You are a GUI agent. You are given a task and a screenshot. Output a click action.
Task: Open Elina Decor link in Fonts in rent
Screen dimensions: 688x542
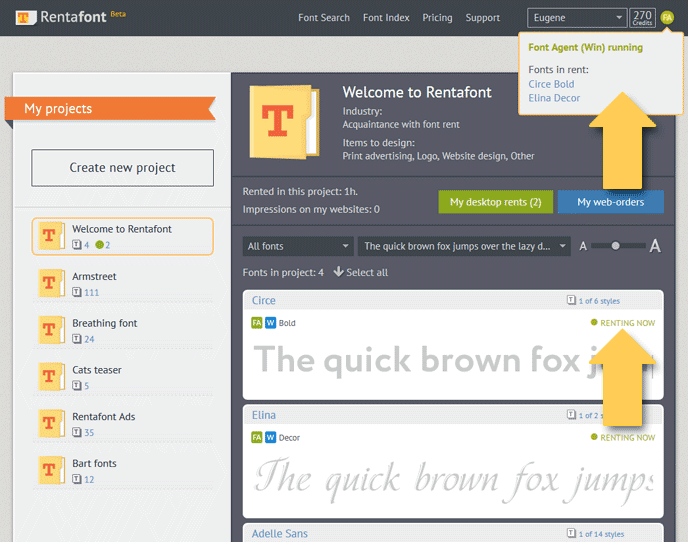point(554,98)
